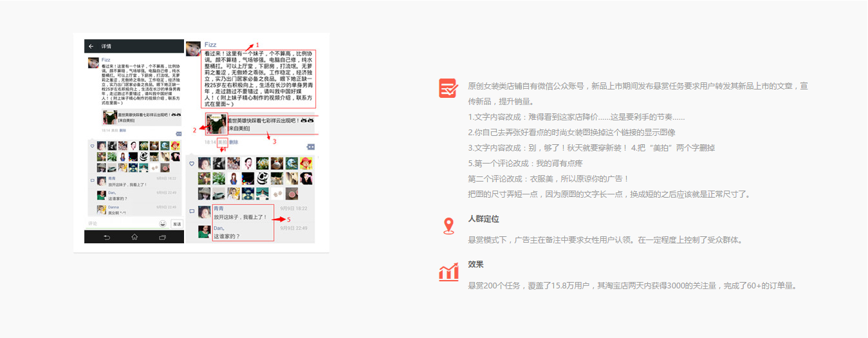Click the 人群定位 heading
The image size is (868, 338).
pyautogui.click(x=484, y=220)
